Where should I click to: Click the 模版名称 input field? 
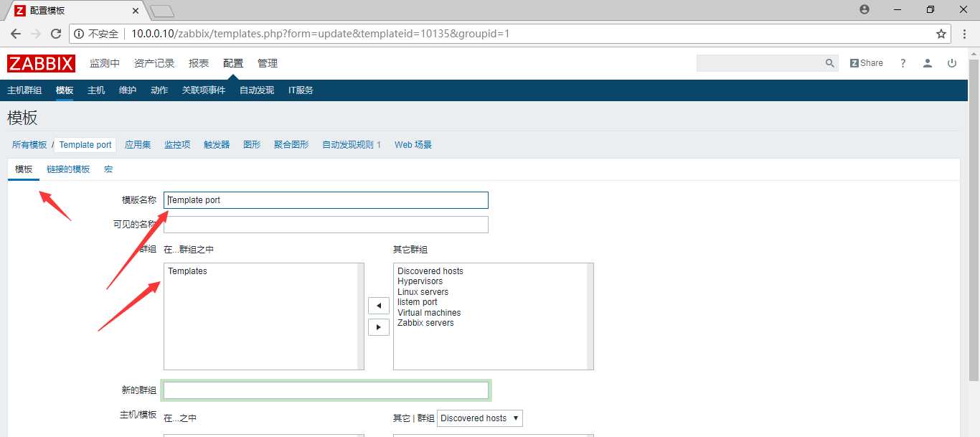(326, 200)
